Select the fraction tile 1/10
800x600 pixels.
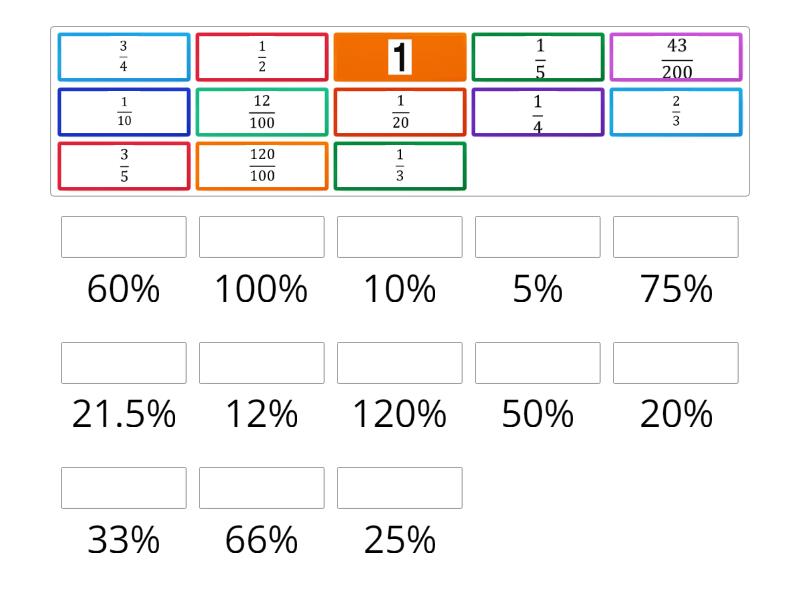click(122, 113)
